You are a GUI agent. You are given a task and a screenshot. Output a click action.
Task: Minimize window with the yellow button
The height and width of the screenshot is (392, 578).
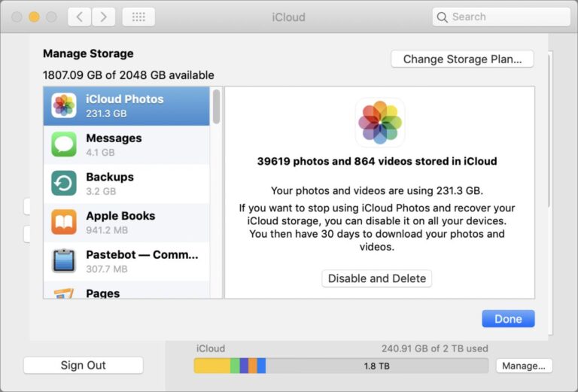coord(34,17)
